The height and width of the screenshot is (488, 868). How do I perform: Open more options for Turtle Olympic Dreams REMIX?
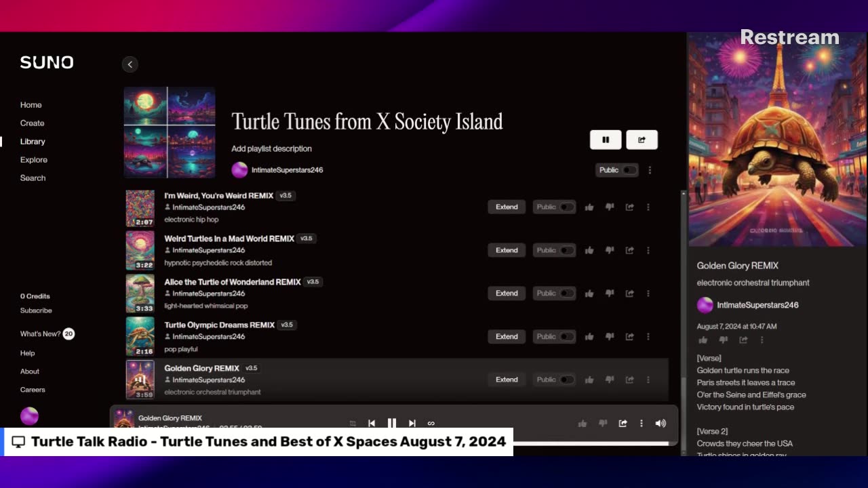648,336
